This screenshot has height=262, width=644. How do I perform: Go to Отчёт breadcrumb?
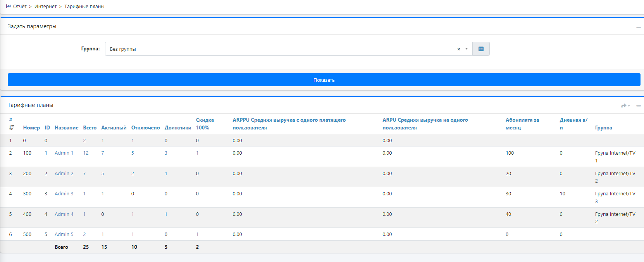point(20,7)
